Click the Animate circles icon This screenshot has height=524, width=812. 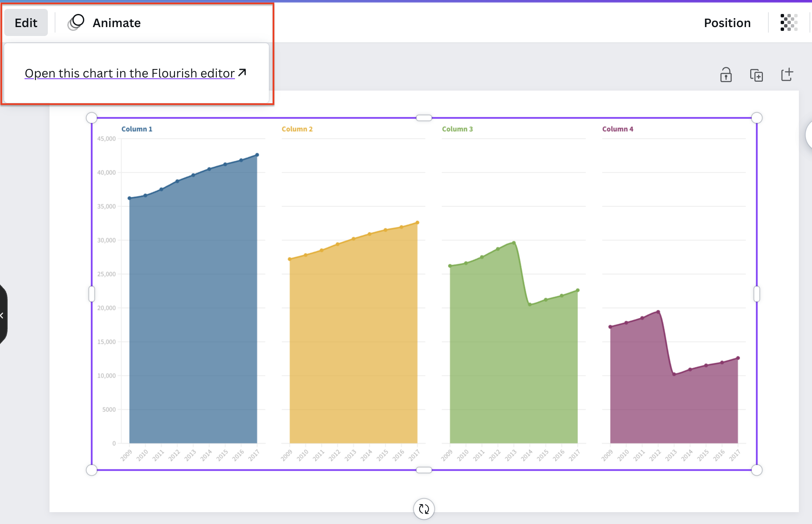coord(76,22)
